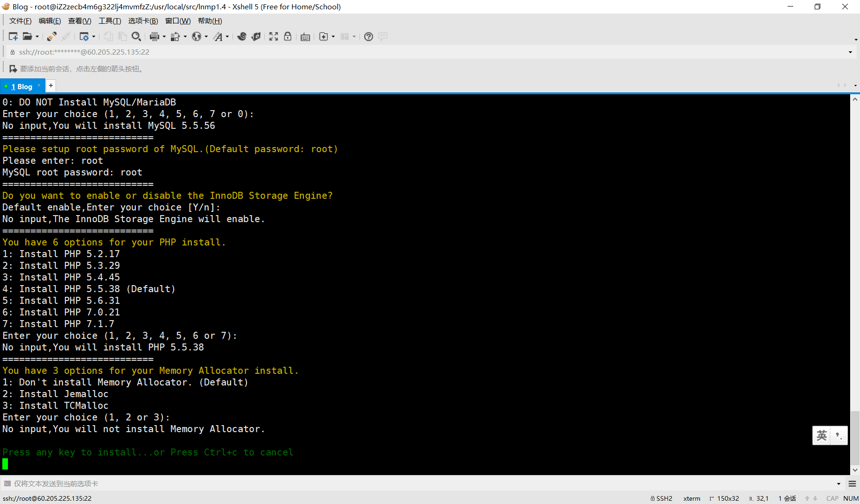Toggle full screen mode icon
The height and width of the screenshot is (504, 860).
[x=274, y=36]
